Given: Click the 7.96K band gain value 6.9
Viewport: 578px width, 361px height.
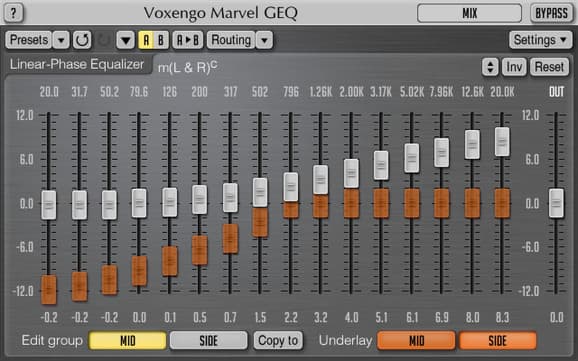Looking at the screenshot, I should click(442, 317).
